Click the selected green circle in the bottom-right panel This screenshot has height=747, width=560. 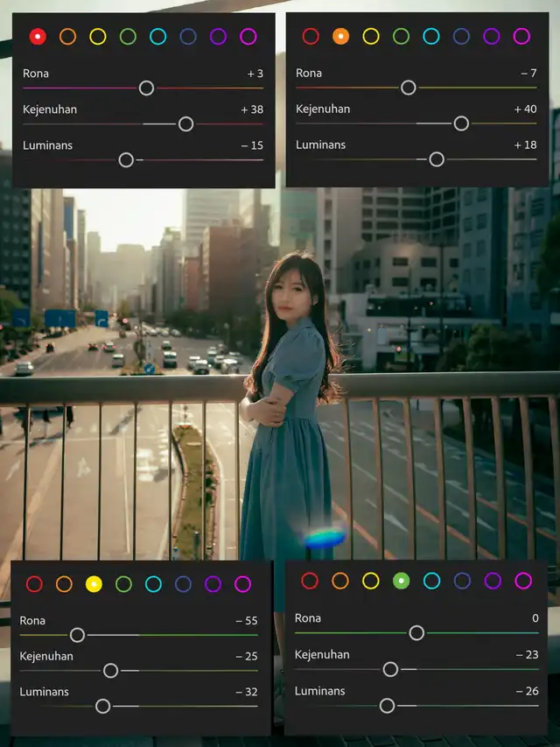[x=401, y=581]
